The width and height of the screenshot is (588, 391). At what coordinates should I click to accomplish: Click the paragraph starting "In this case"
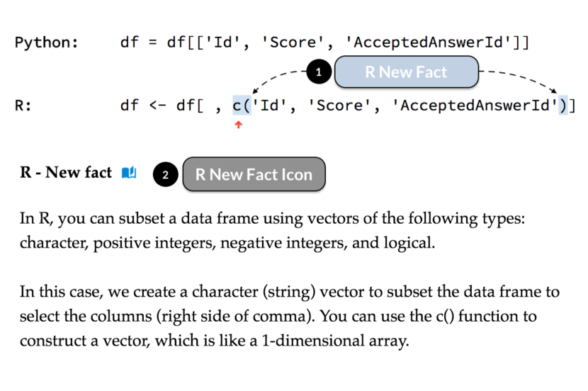click(x=289, y=316)
